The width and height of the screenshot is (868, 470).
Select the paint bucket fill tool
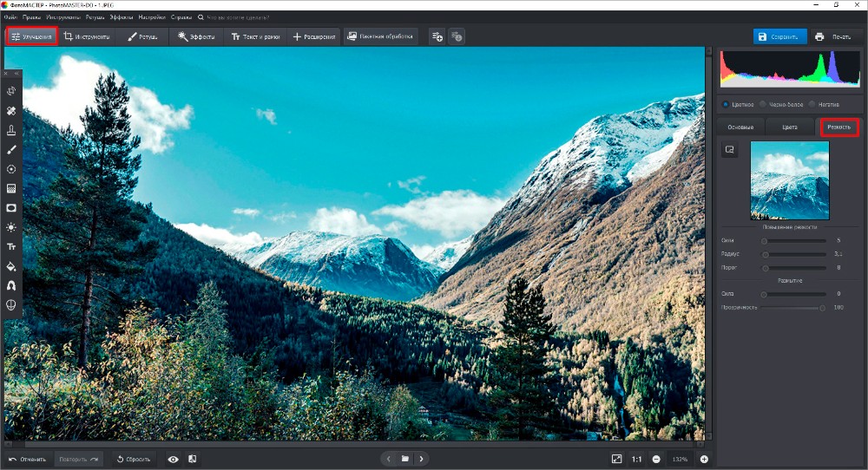tap(11, 266)
